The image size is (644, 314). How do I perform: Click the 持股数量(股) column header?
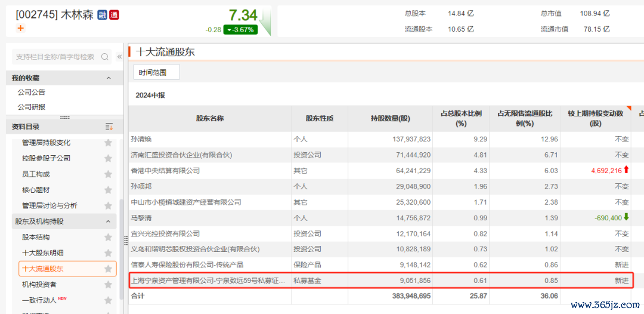click(390, 118)
